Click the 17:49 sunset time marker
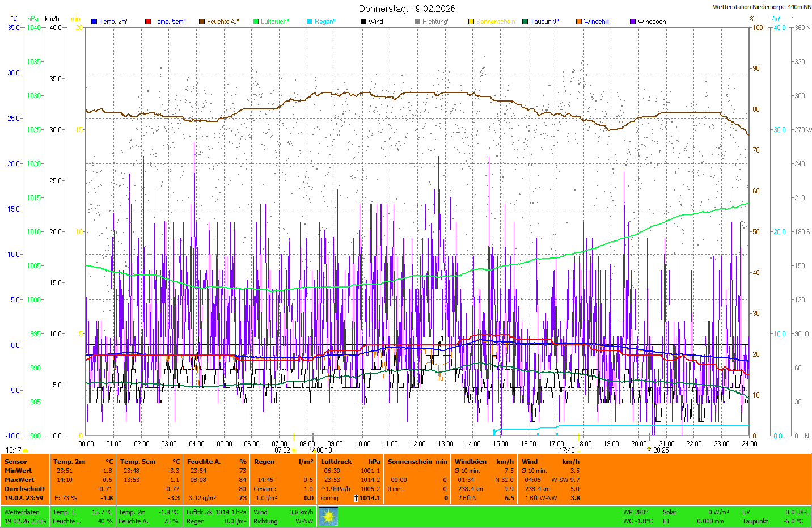This screenshot has width=812, height=528. tap(567, 450)
